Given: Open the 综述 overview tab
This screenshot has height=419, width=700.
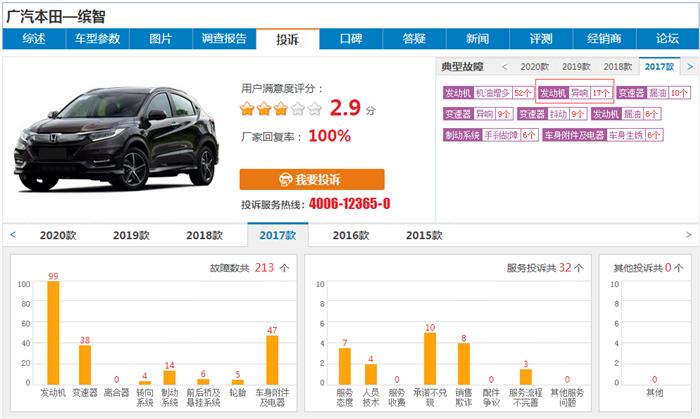Looking at the screenshot, I should [x=34, y=39].
